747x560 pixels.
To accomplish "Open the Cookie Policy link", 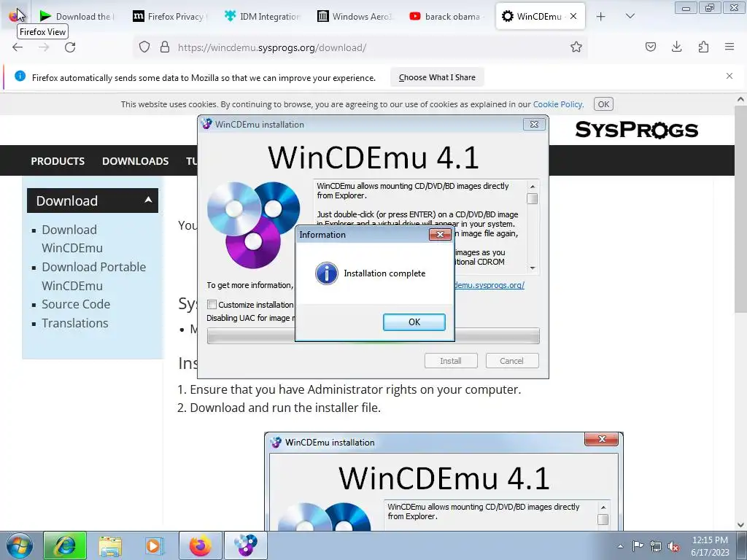I will click(557, 104).
